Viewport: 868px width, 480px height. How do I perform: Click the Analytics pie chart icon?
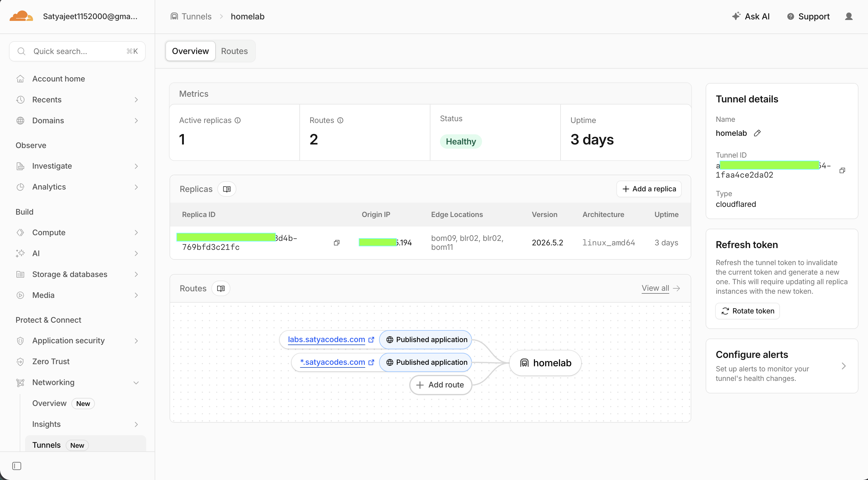[20, 187]
